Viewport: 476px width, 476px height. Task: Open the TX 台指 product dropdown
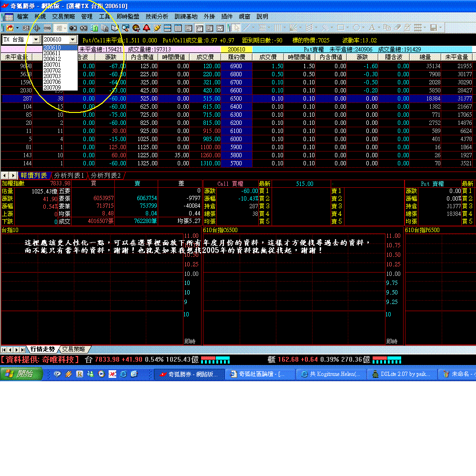point(36,40)
